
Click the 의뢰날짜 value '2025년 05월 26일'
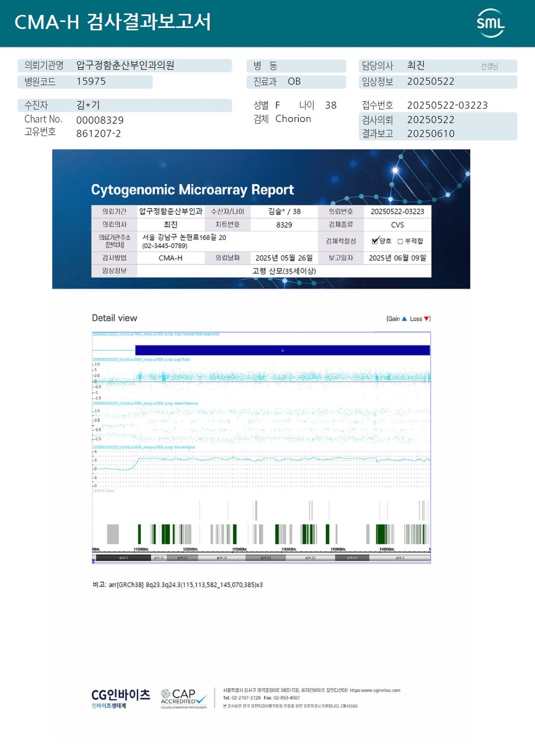(x=284, y=258)
